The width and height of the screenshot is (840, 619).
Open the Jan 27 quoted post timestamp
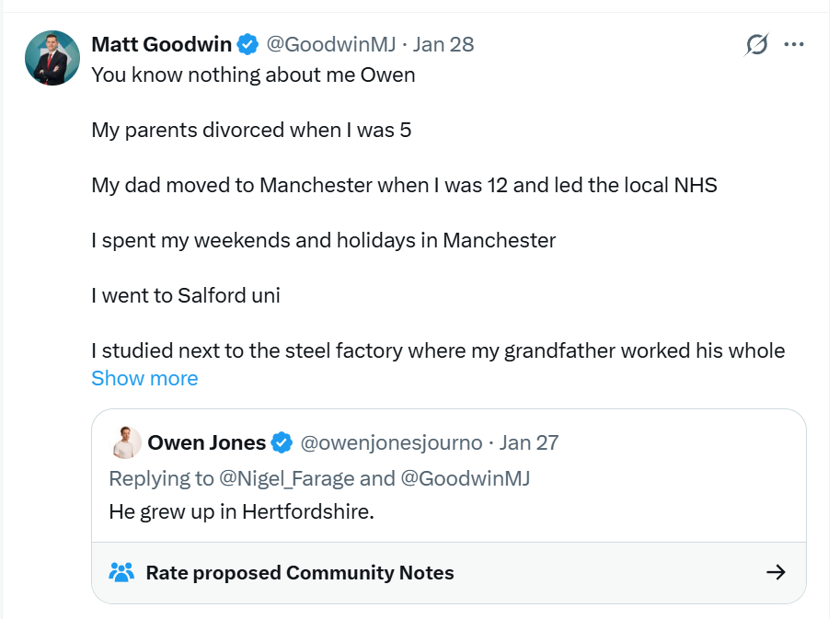529,442
